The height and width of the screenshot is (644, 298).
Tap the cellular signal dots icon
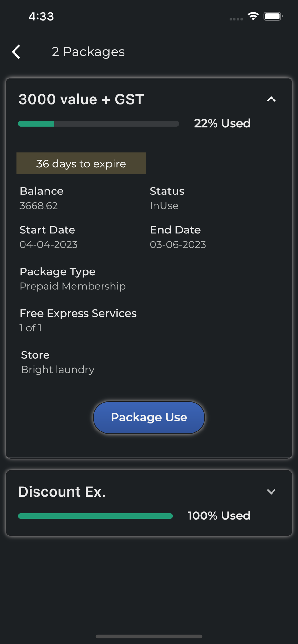236,19
